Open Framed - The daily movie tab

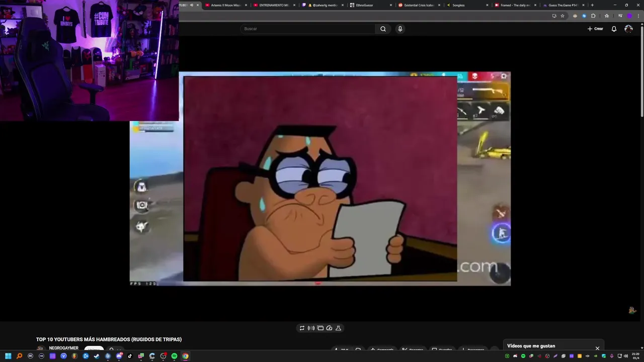point(516,5)
